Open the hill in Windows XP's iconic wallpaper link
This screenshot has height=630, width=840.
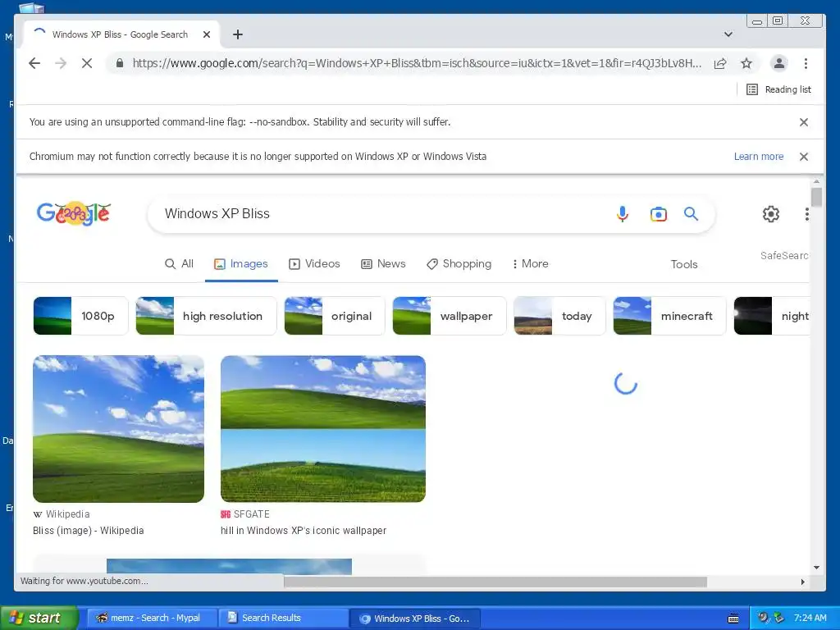[304, 531]
